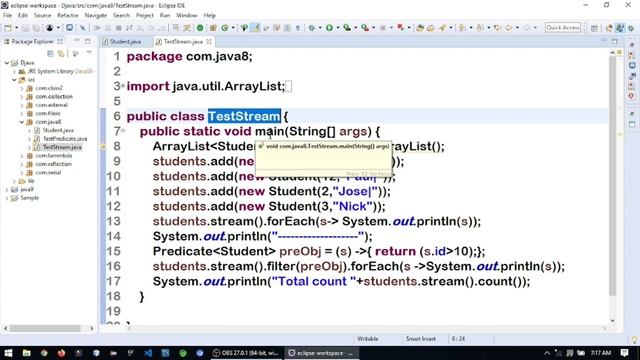This screenshot has width=640, height=360.
Task: Collapse the src folder node
Action: click(14, 80)
